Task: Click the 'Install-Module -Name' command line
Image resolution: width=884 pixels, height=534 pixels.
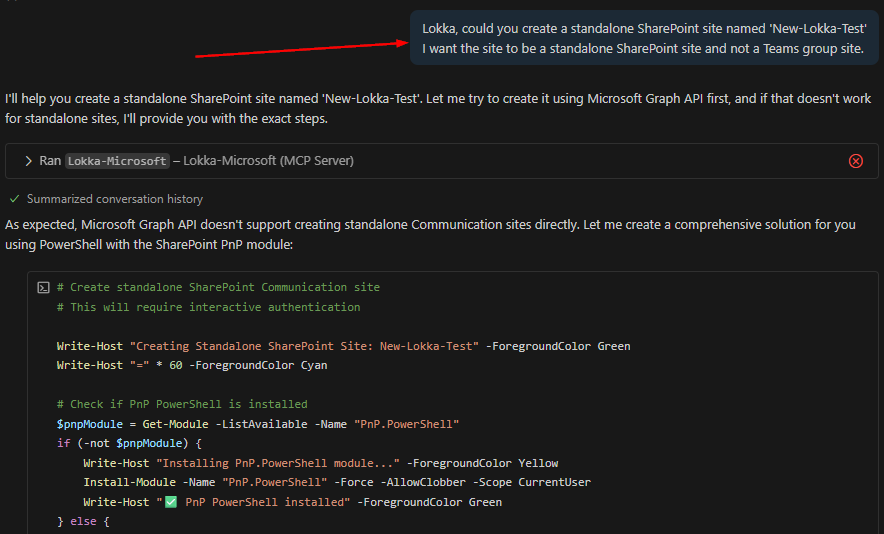Action: [336, 482]
